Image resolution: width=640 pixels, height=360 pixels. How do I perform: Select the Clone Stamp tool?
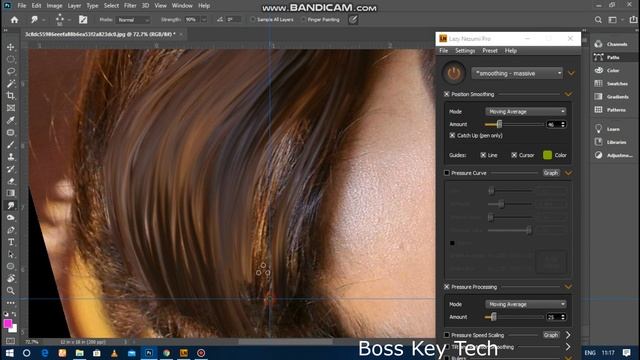tap(11, 157)
